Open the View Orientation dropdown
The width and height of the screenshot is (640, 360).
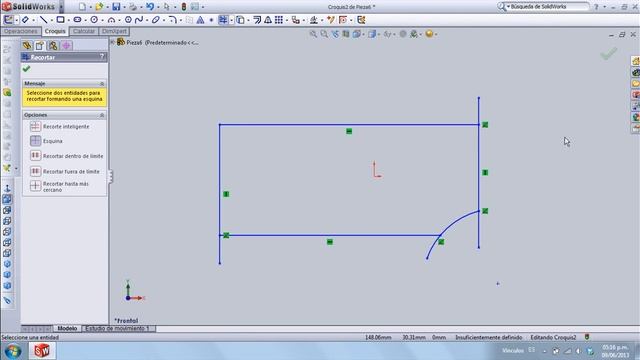coord(359,34)
